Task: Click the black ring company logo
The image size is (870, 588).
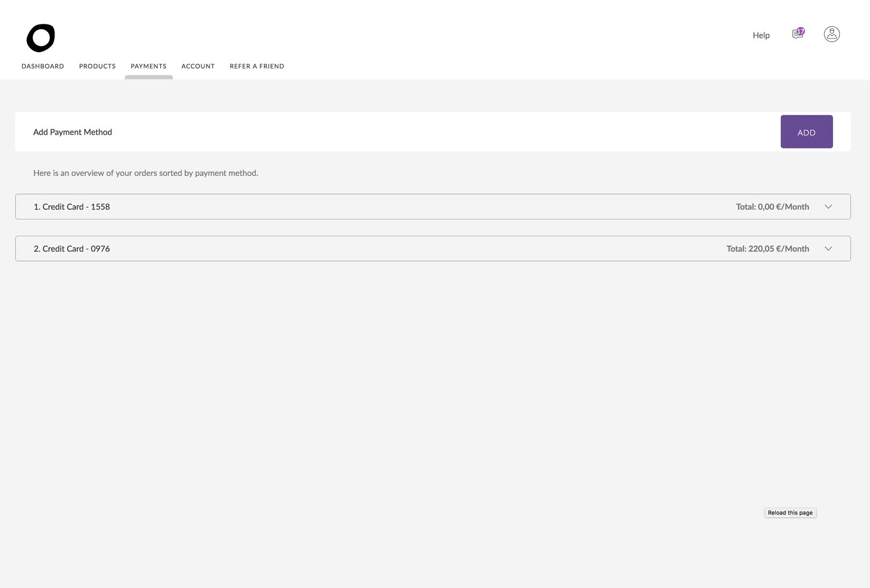Action: coord(41,38)
